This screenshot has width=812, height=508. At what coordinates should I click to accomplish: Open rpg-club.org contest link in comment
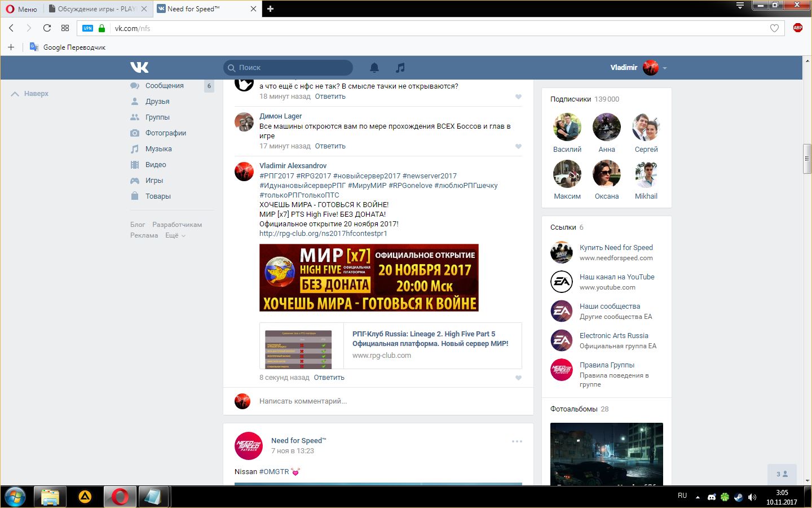click(x=323, y=234)
